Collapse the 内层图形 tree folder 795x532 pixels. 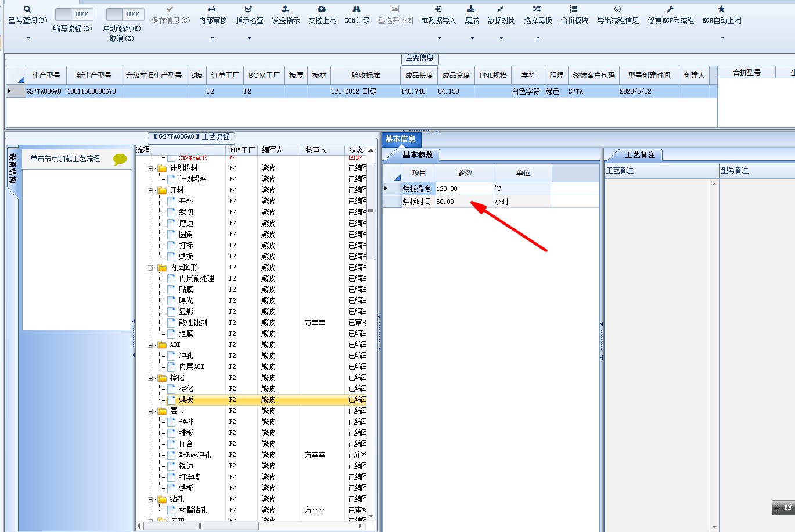pyautogui.click(x=150, y=268)
